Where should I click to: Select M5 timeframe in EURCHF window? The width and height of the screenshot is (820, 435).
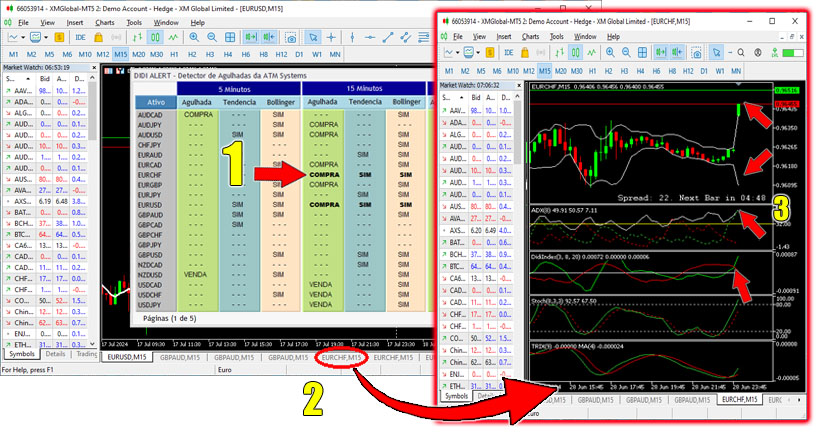pos(481,71)
